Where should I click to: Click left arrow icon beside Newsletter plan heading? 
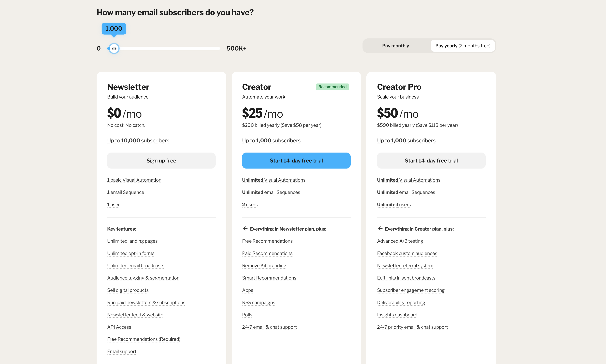pyautogui.click(x=245, y=229)
